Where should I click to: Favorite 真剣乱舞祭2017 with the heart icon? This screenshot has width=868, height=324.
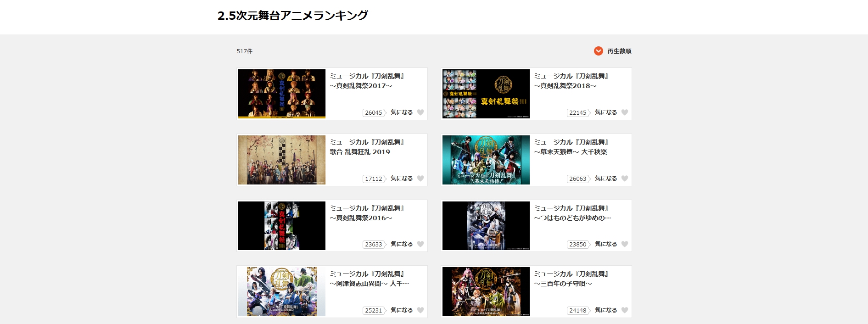(420, 112)
